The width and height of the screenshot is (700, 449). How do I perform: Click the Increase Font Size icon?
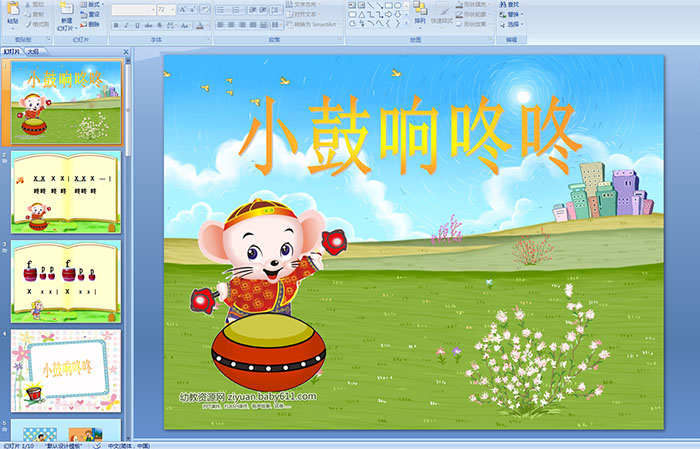point(183,9)
